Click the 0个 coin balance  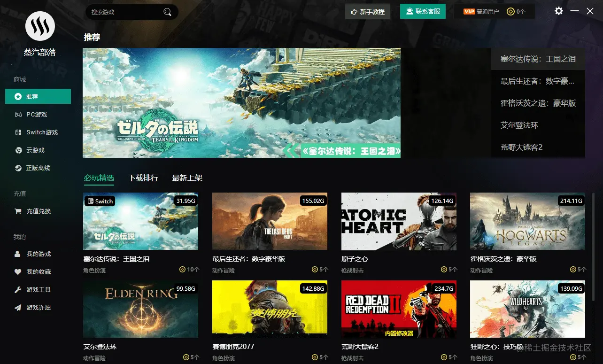click(521, 11)
